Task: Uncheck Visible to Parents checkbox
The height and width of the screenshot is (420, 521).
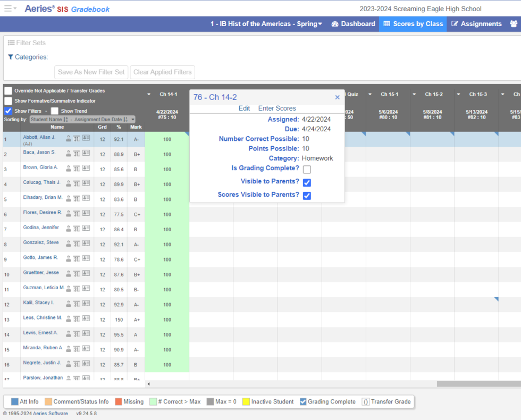Action: point(307,183)
